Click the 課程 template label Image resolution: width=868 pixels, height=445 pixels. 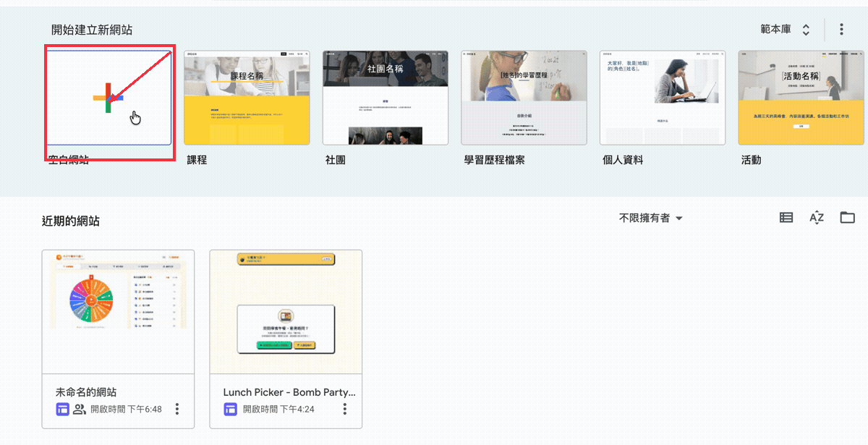(x=197, y=160)
